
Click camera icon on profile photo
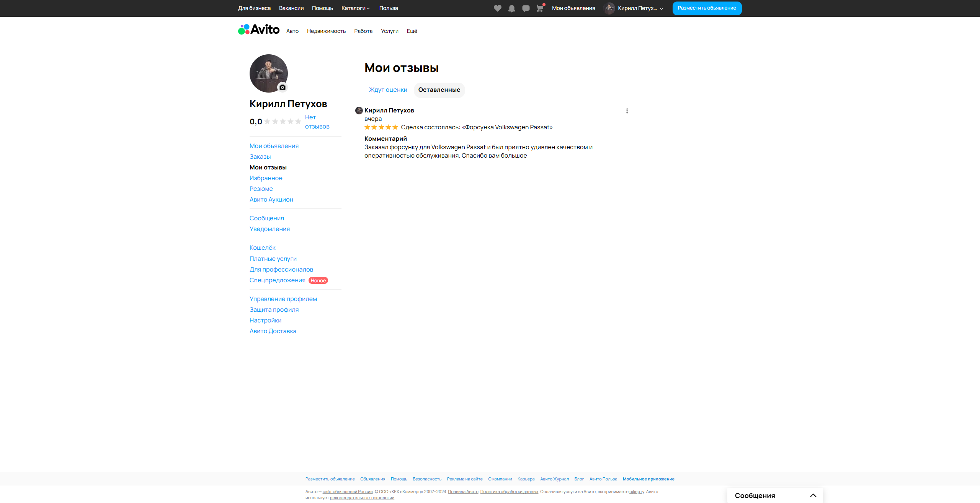pyautogui.click(x=283, y=87)
